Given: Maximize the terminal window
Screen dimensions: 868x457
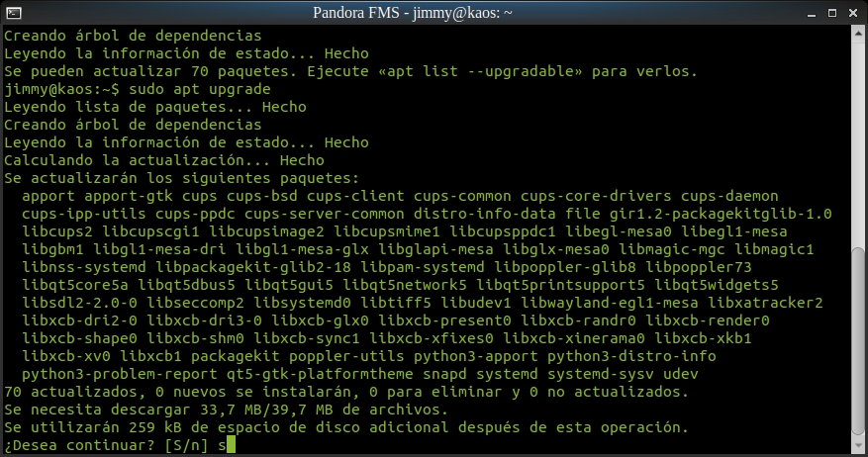Looking at the screenshot, I should click(x=832, y=12).
